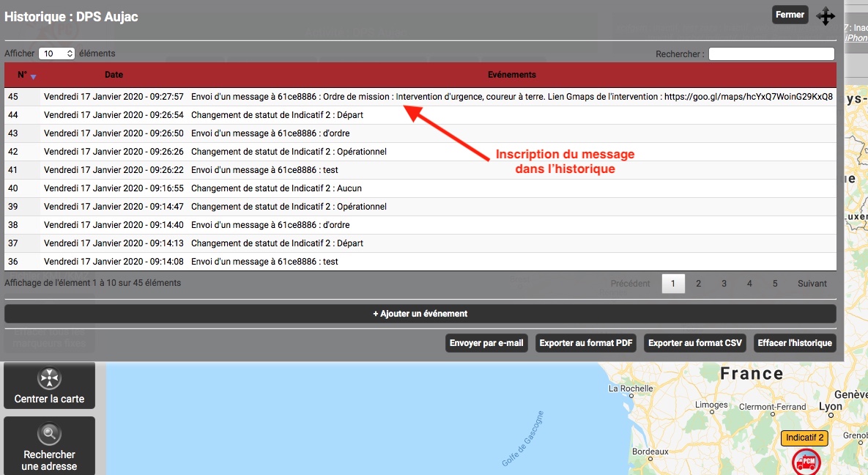The width and height of the screenshot is (868, 475).
Task: Click the Rechercher une adresse magnifier icon
Action: tap(49, 433)
